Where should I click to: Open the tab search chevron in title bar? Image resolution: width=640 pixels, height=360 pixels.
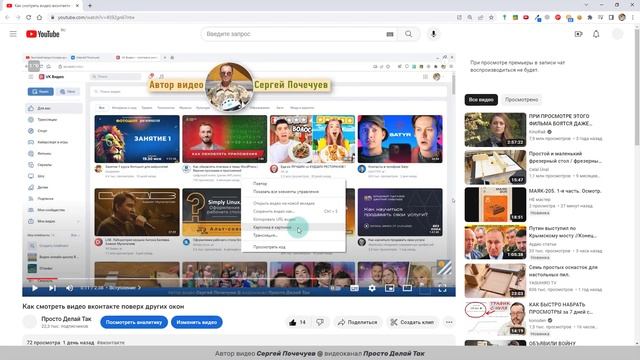587,5
